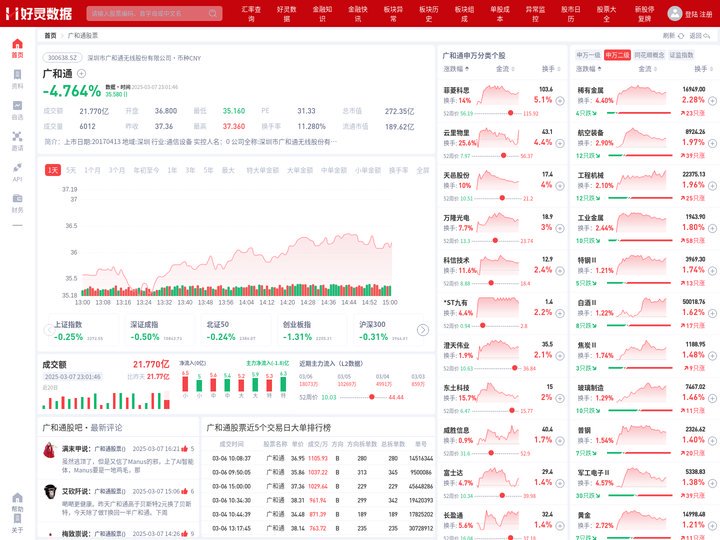Add 万隆光电 with its plus icon

560,228
